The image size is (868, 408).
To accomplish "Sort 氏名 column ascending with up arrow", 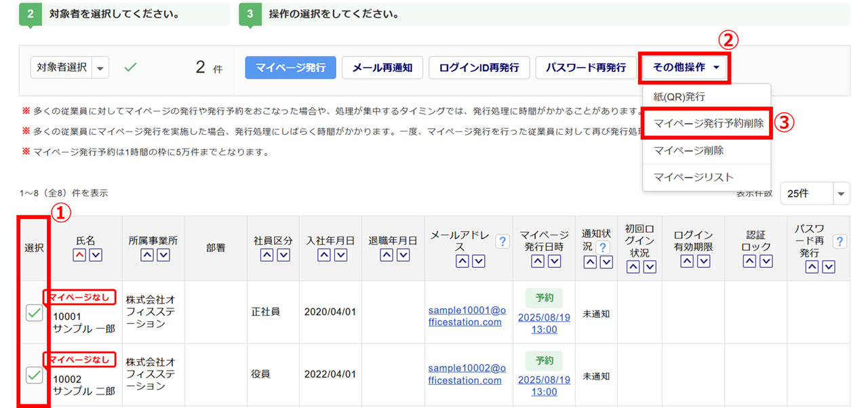I will (x=79, y=255).
